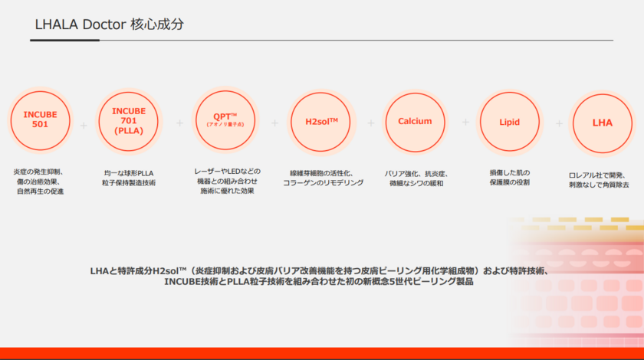644x360 pixels.
Task: Click the 炎症の発生抑制 description under INCUBE 501
Action: pos(40,182)
